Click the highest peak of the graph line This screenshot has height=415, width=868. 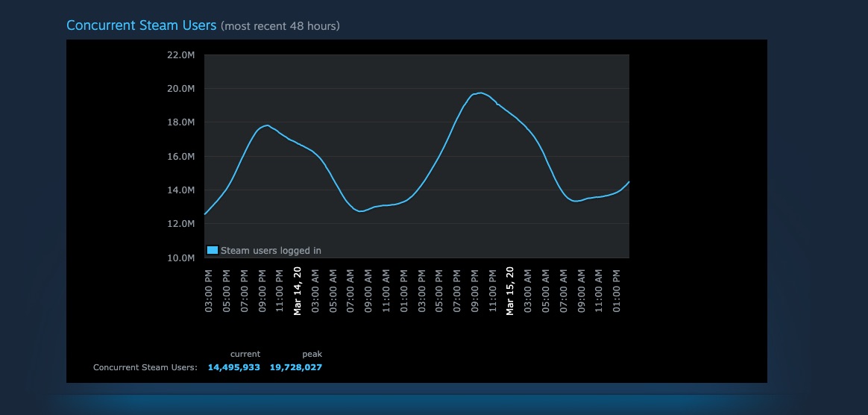point(480,93)
